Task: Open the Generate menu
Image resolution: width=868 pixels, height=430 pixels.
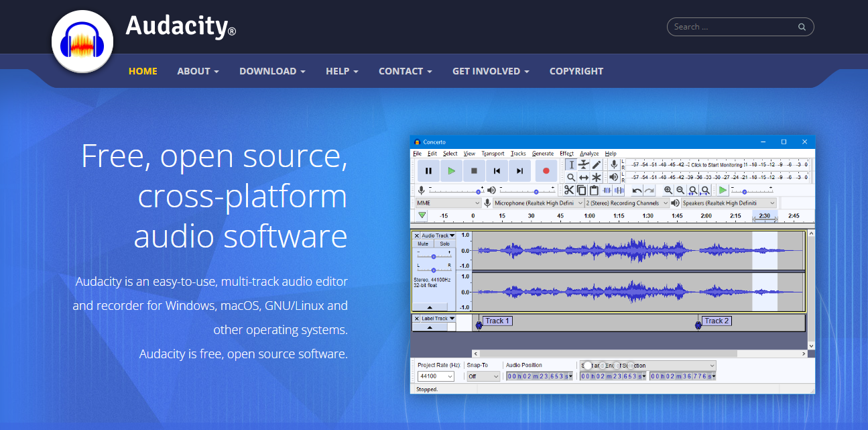Action: pos(543,154)
